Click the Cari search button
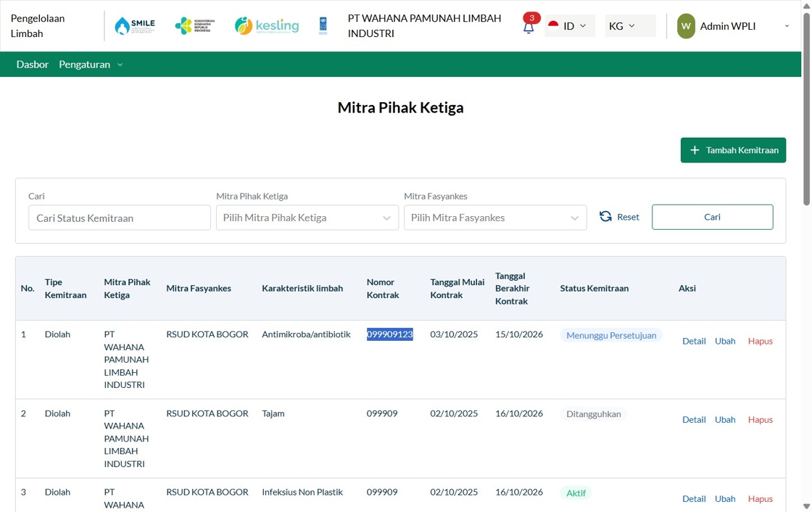 tap(712, 217)
